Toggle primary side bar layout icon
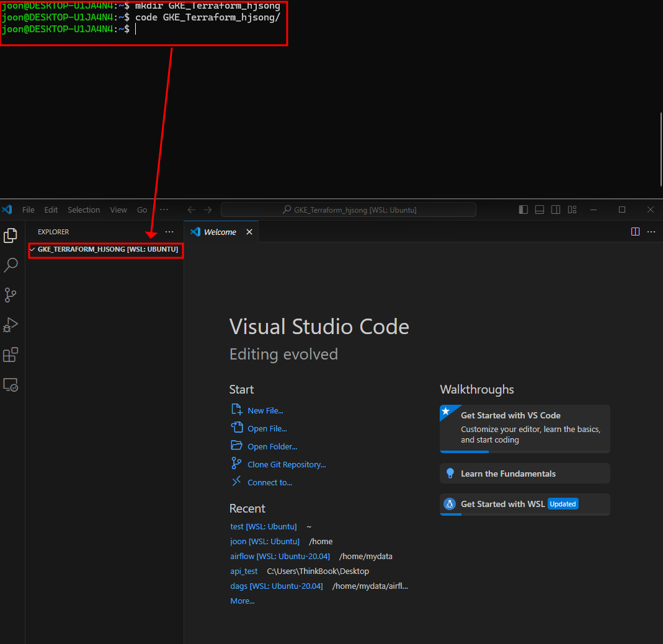 [x=523, y=210]
